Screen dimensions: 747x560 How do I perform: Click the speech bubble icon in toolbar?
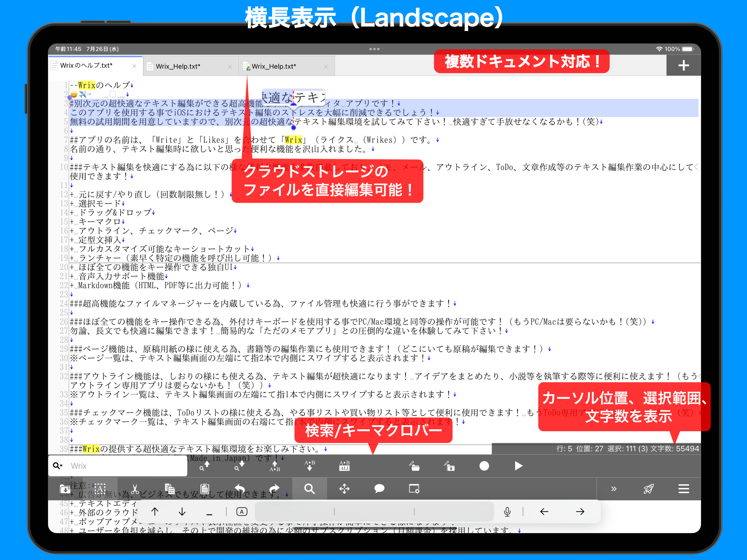point(379,489)
